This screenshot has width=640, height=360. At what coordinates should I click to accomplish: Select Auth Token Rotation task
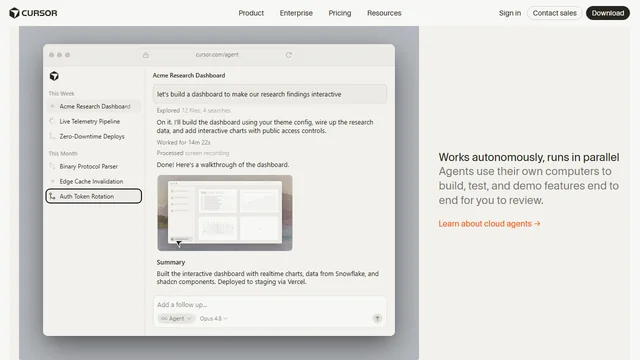(x=93, y=196)
